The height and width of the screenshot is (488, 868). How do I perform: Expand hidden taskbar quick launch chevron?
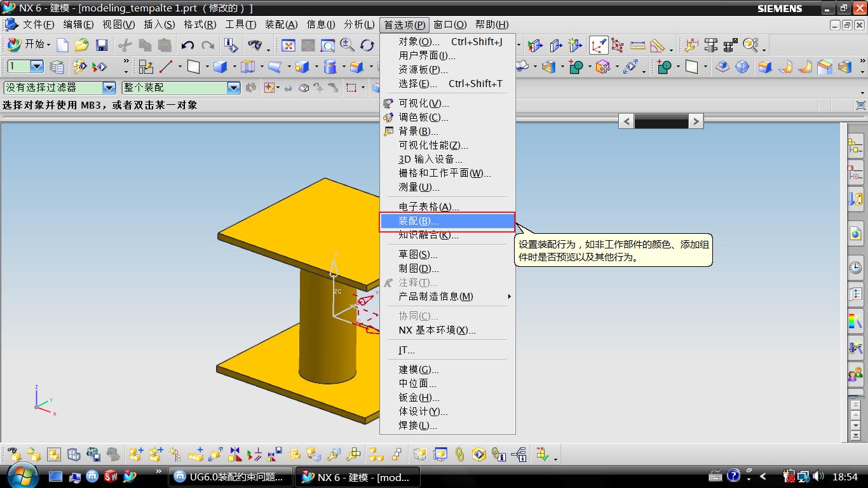[x=158, y=471]
